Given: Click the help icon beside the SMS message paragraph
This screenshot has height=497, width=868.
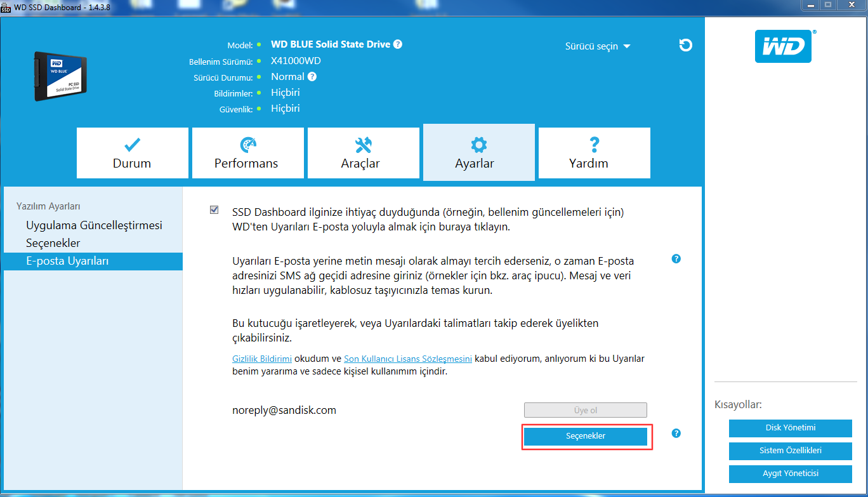Looking at the screenshot, I should click(x=676, y=259).
